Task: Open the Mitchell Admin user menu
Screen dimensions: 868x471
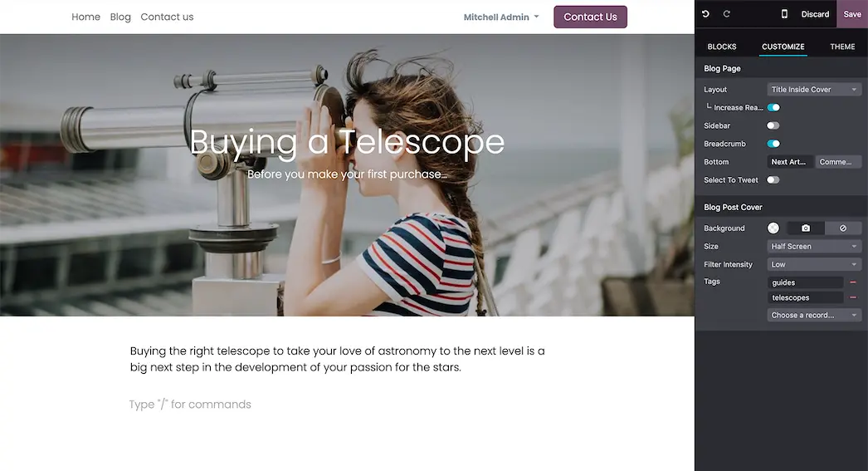Action: (501, 17)
